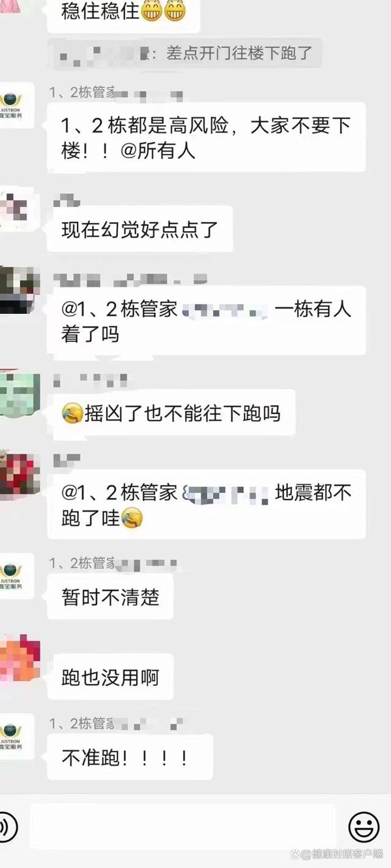This screenshot has height=868, width=391.
Task: Tap the '@1、2栋管家' mention in '地震都不跑了哇' message
Action: (119, 493)
